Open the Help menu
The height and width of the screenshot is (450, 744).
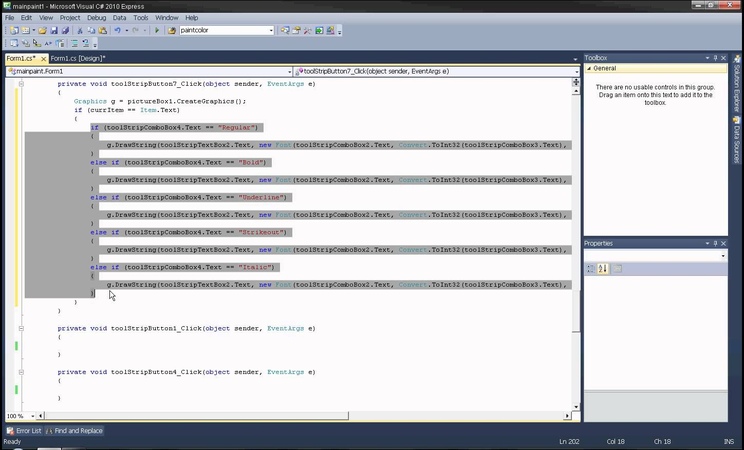coord(192,18)
